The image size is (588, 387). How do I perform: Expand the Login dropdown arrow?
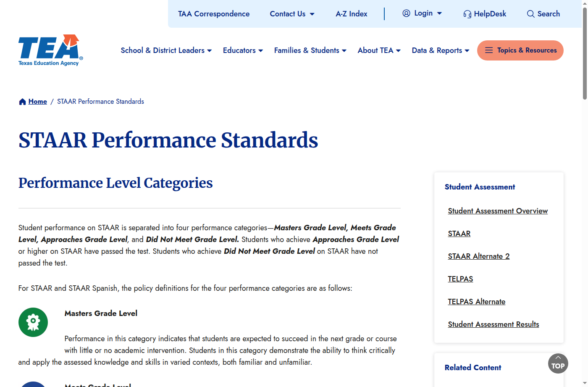pyautogui.click(x=439, y=13)
